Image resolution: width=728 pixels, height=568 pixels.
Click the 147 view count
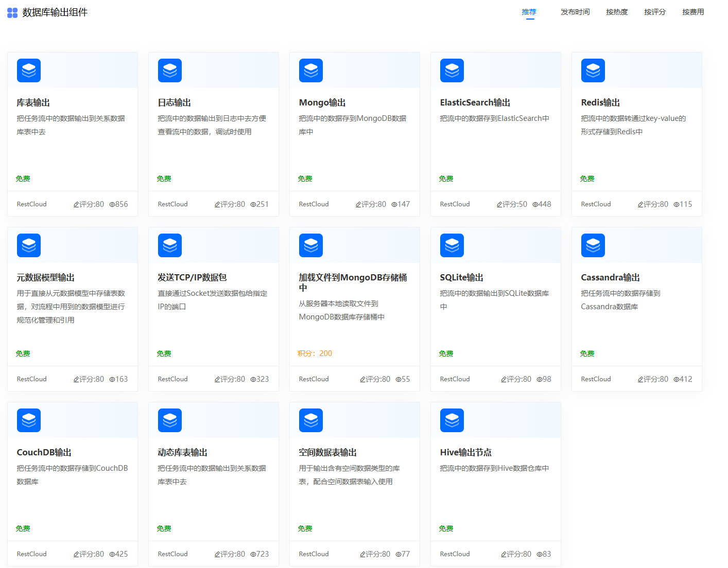coord(404,205)
